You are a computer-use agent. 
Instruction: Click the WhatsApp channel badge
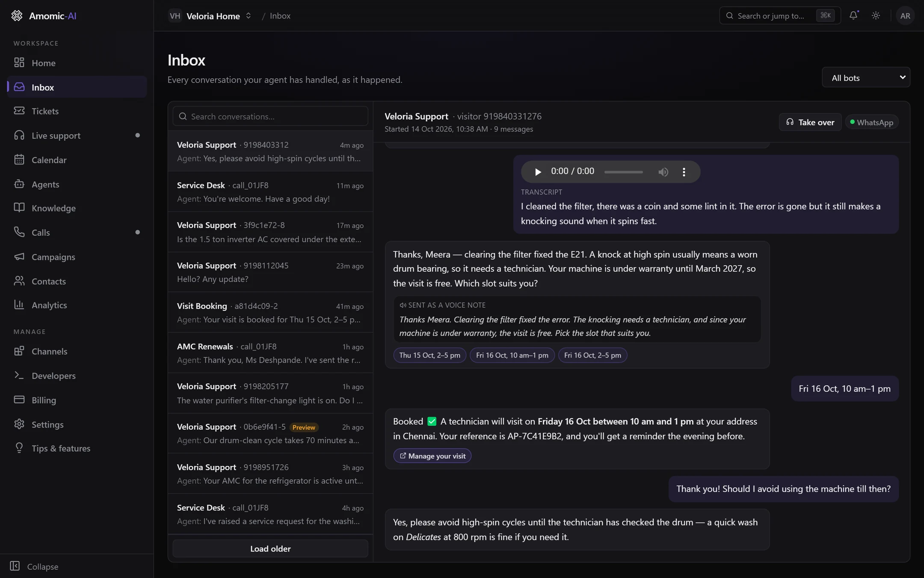(x=871, y=122)
